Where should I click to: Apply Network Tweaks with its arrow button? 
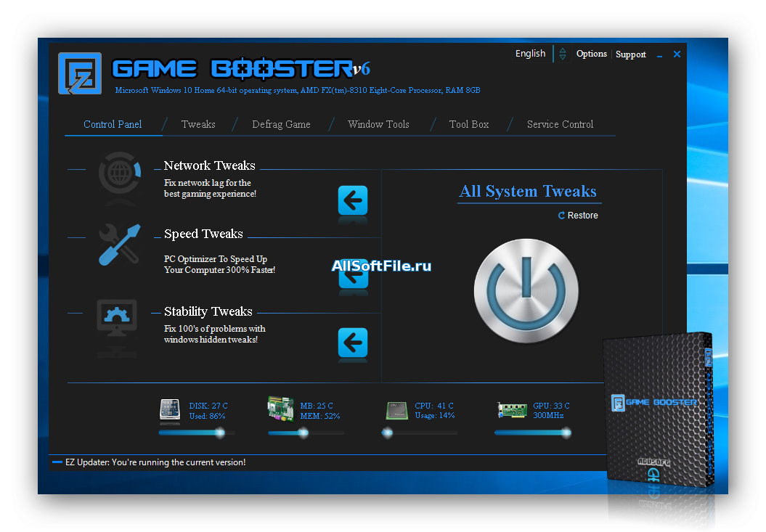click(x=353, y=200)
